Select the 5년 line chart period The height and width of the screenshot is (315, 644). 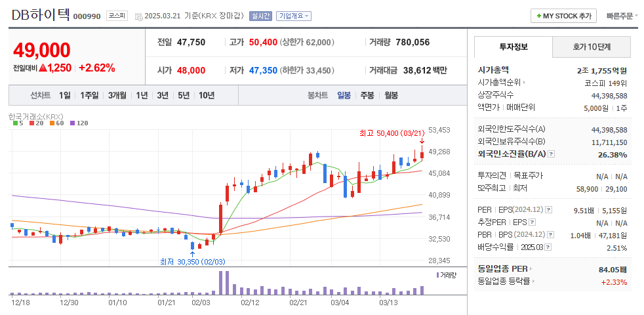tap(184, 95)
